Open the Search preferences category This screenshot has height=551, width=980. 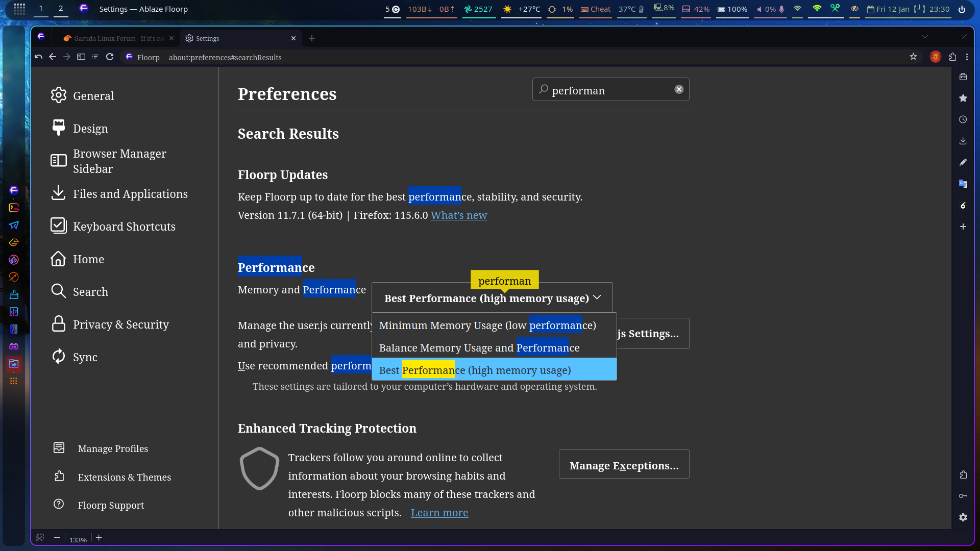[x=80, y=291]
